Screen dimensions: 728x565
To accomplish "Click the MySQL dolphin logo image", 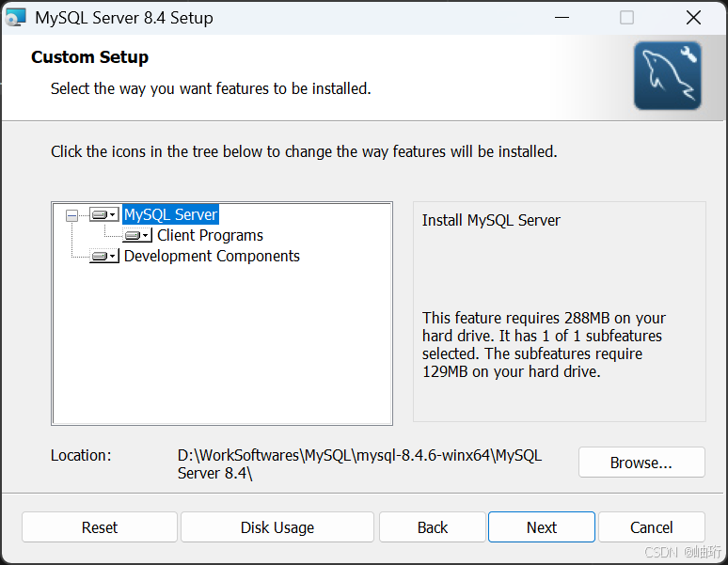I will coord(668,75).
